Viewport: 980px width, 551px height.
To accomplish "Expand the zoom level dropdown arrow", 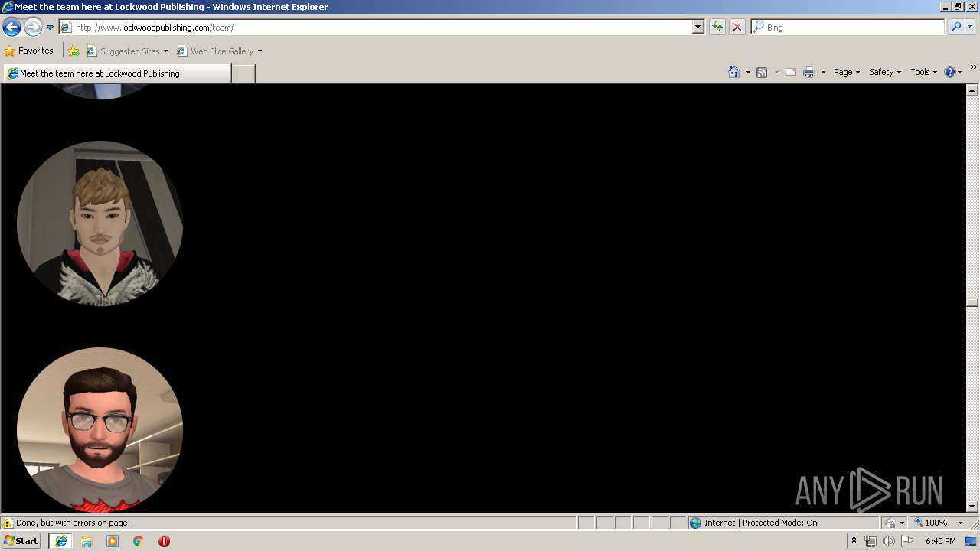I will point(960,523).
